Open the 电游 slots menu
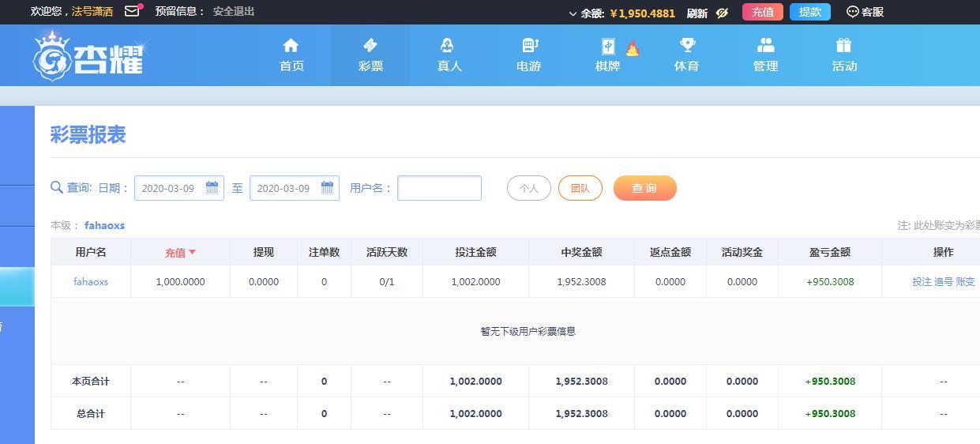Screen dimensions: 980x444 click(528, 55)
